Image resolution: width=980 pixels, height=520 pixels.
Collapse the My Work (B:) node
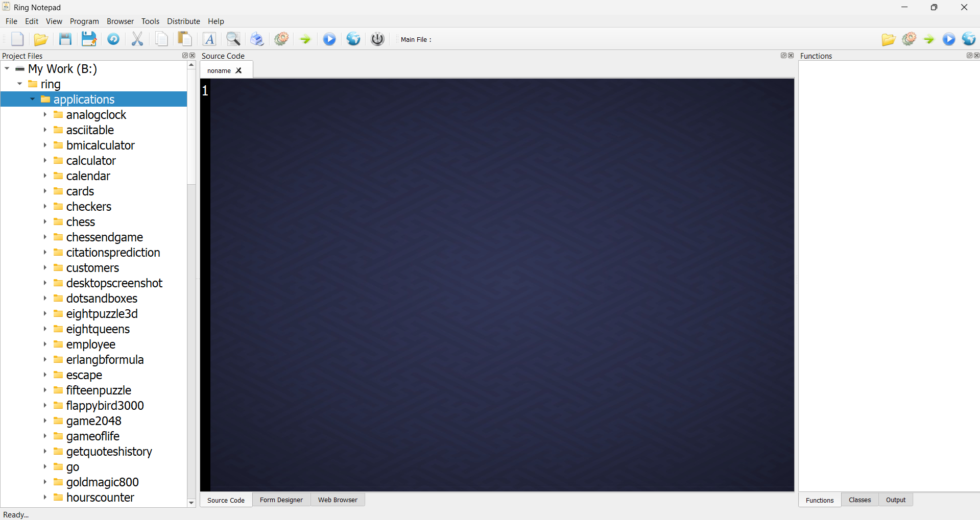click(x=7, y=68)
